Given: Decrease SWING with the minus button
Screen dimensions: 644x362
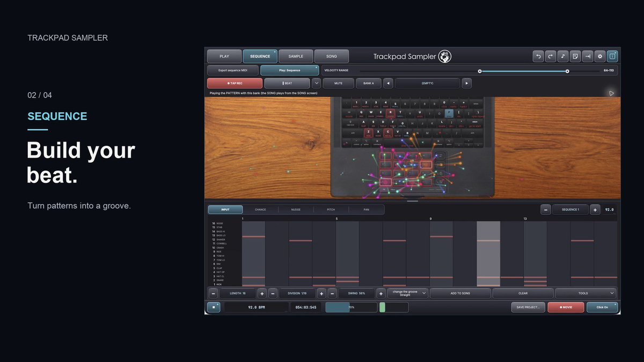Looking at the screenshot, I should 332,293.
